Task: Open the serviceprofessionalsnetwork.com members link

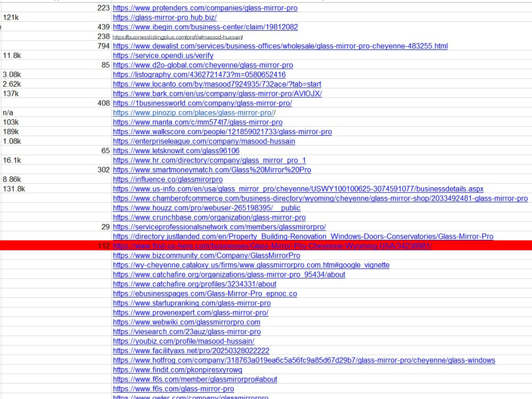Action: pos(219,226)
